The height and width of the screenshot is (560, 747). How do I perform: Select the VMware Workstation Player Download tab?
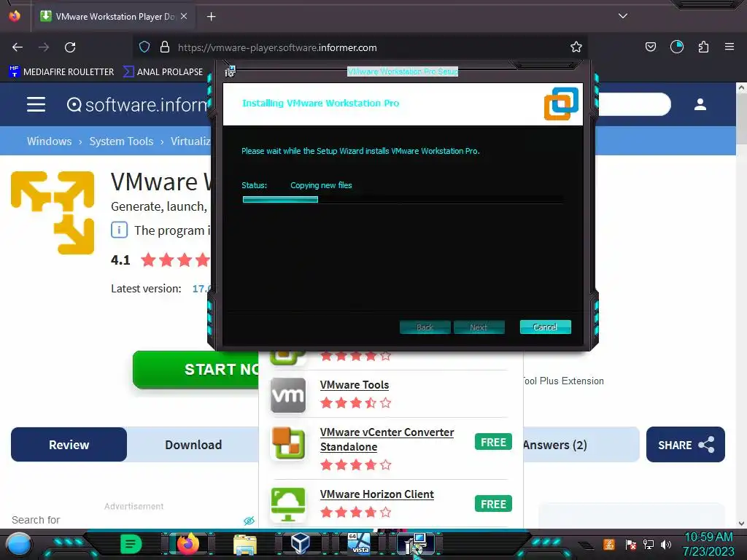coord(113,17)
